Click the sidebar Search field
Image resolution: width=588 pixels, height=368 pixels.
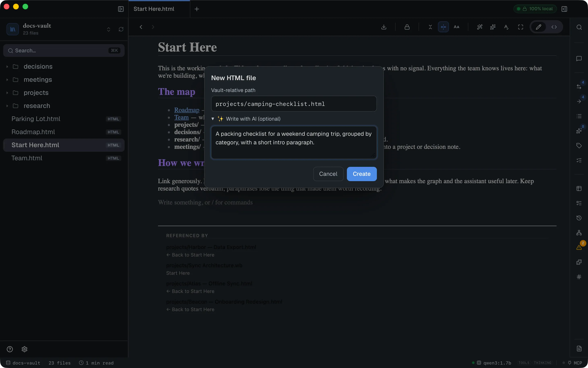point(64,51)
